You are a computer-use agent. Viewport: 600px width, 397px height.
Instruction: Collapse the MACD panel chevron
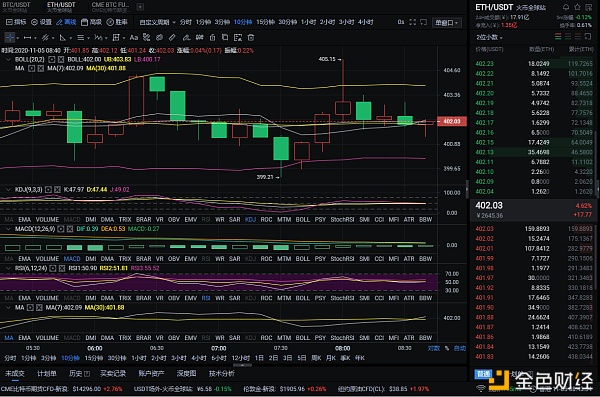pyautogui.click(x=8, y=229)
